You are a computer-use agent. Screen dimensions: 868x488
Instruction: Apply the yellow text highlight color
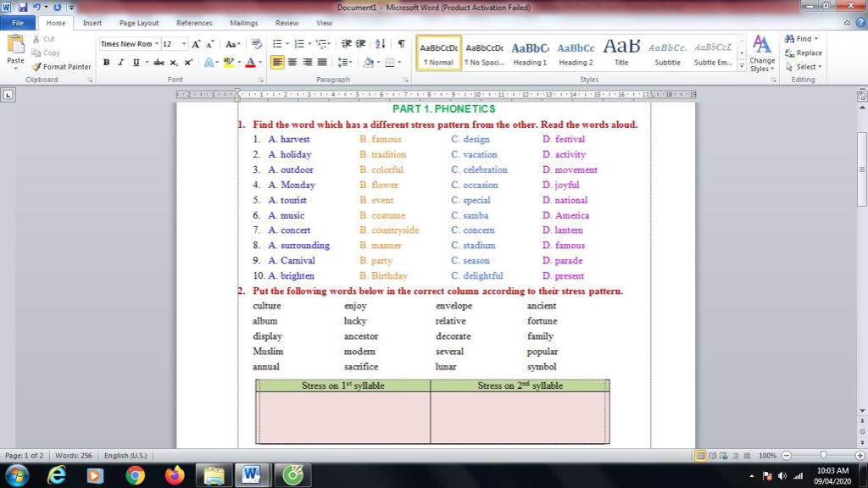point(229,63)
